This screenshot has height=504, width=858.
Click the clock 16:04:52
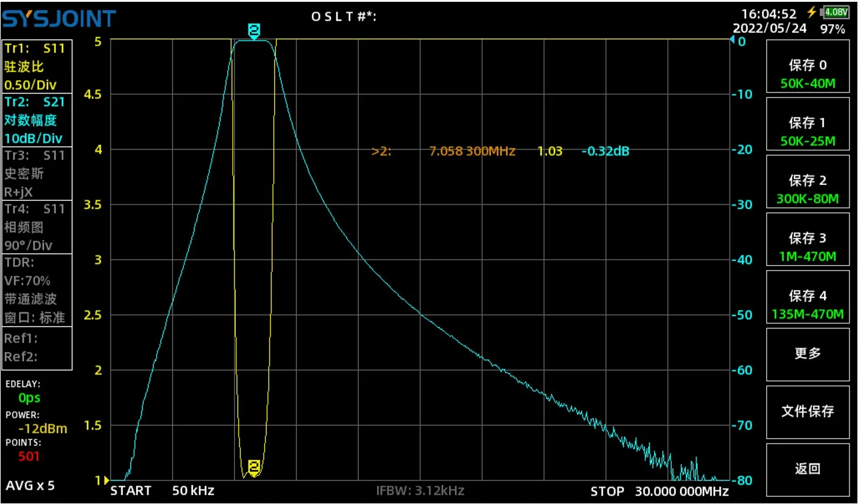pos(768,14)
